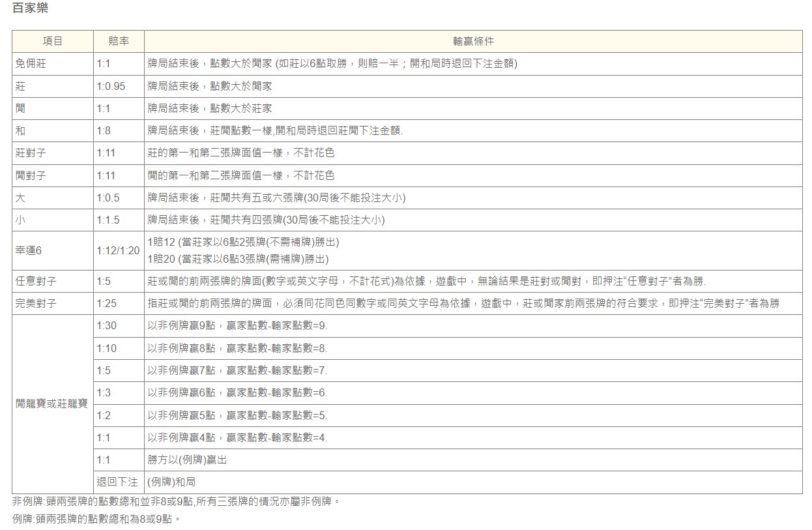Click the 1:30 odds cell
812x530 pixels.
106,326
